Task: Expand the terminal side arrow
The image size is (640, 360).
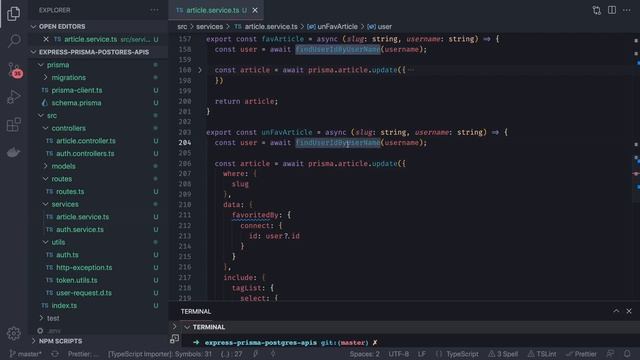Action: 175,327
